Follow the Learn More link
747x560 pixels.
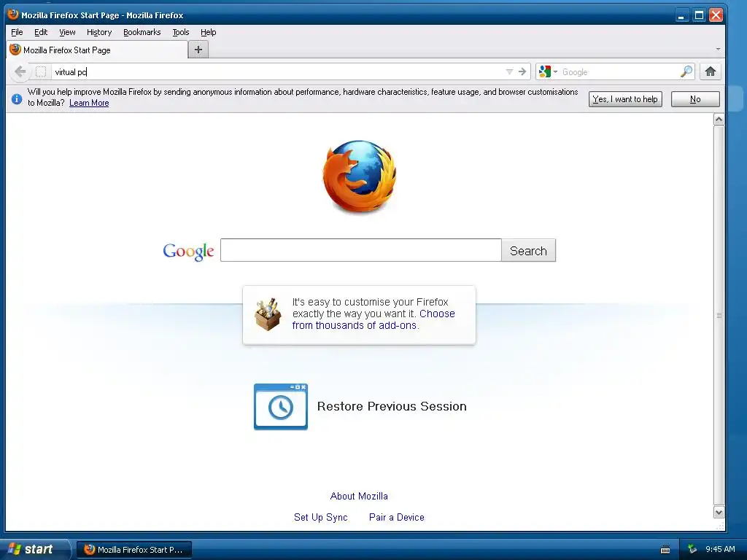[x=89, y=103]
